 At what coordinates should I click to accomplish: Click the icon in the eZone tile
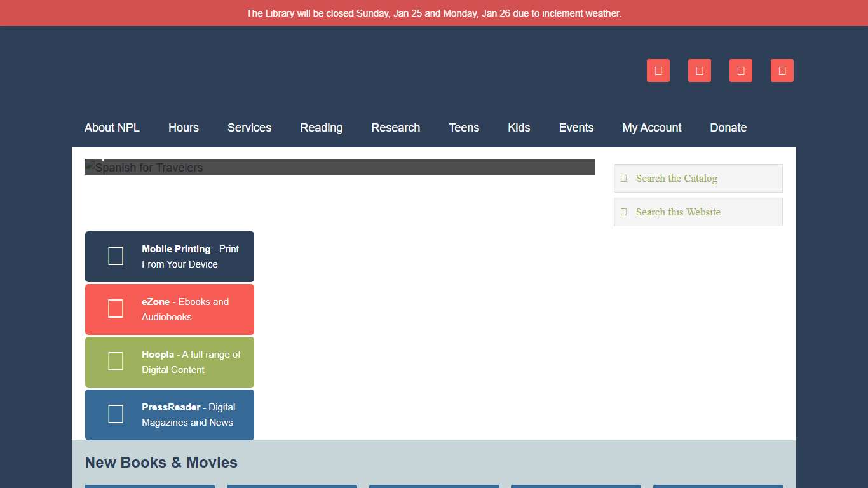click(116, 309)
